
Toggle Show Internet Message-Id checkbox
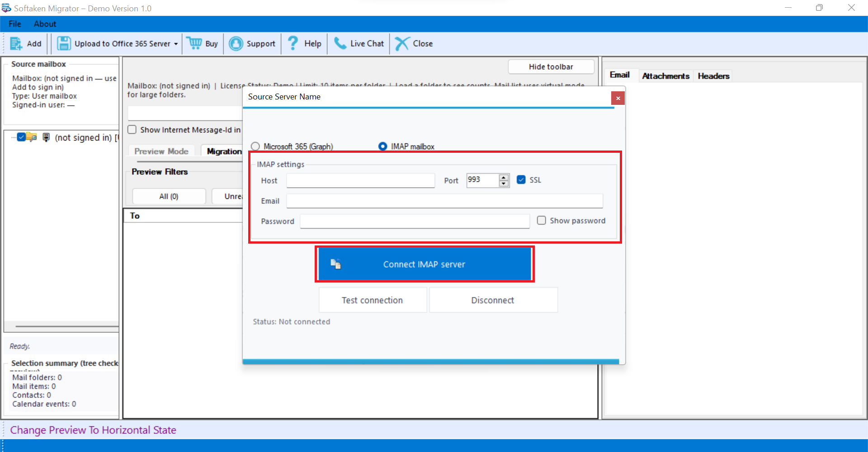[132, 130]
